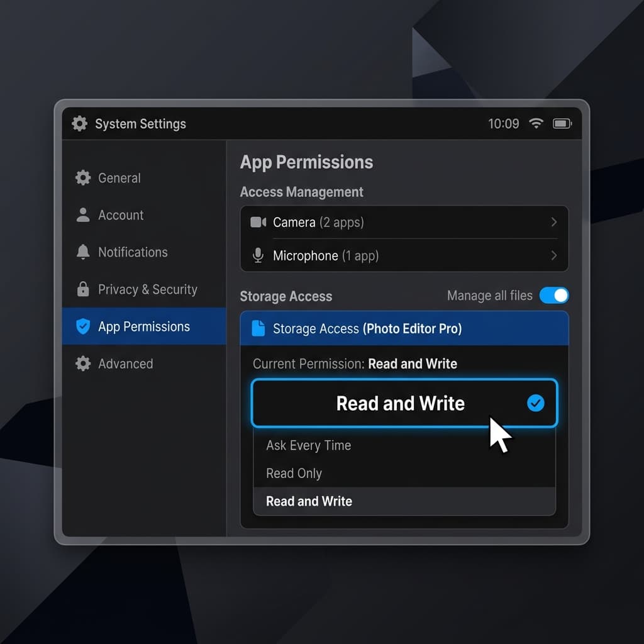Viewport: 644px width, 644px height.
Task: Click the Wi-Fi status icon
Action: (x=536, y=123)
